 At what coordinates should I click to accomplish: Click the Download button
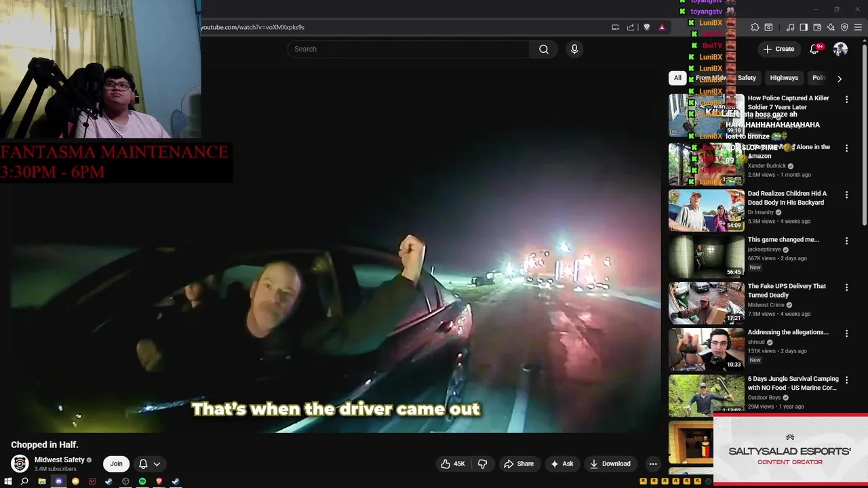point(610,464)
